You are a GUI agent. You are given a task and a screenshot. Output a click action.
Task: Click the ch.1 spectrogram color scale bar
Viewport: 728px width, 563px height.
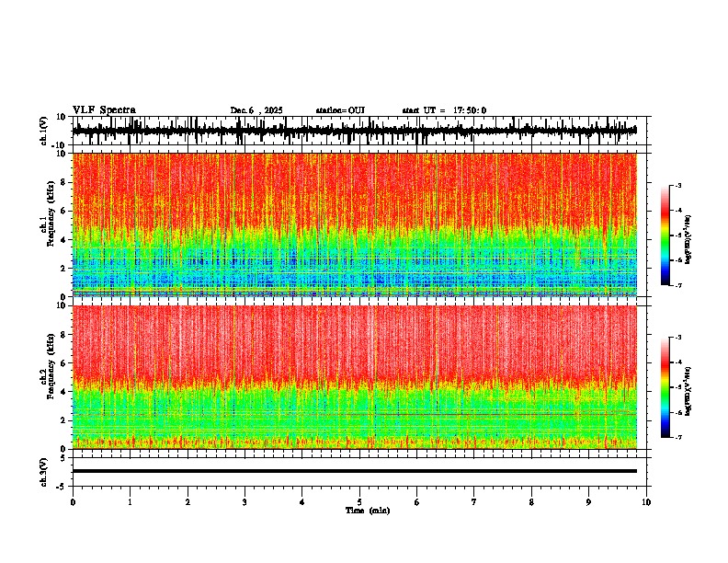(x=665, y=236)
